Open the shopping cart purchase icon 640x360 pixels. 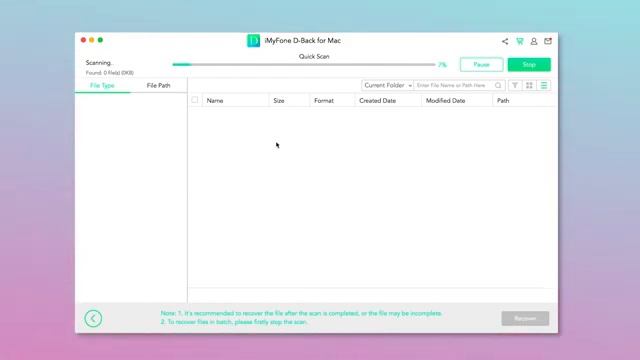(520, 41)
